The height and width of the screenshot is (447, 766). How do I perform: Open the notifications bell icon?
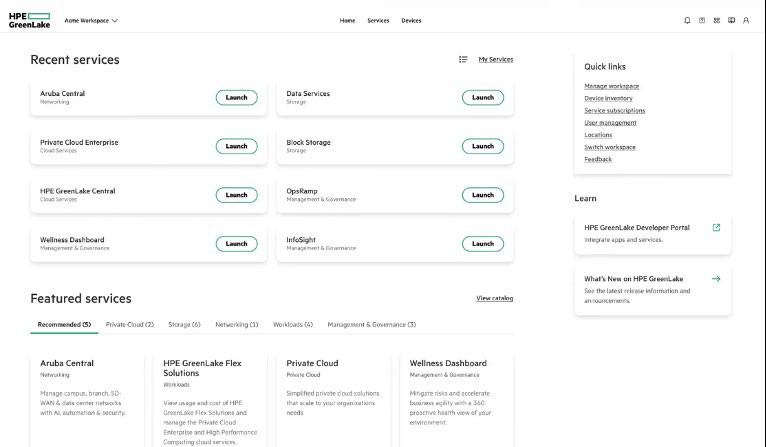coord(687,21)
